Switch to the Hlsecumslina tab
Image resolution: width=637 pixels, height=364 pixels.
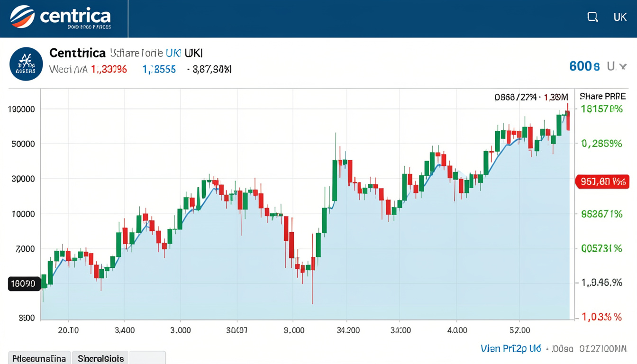(39, 358)
